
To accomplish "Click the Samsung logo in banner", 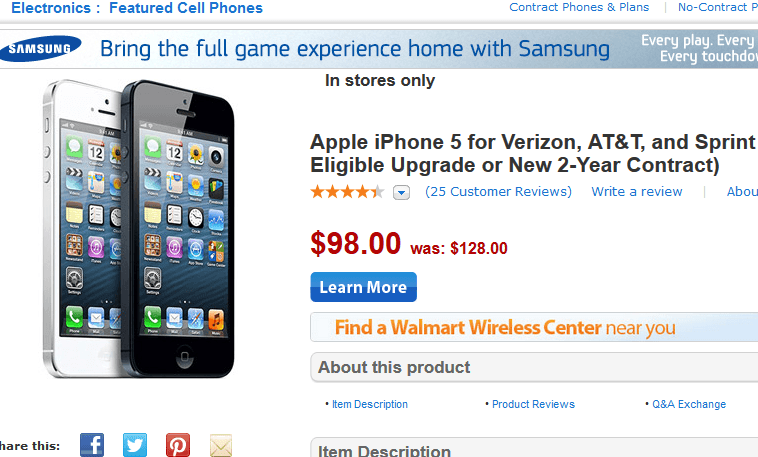I will click(41, 49).
